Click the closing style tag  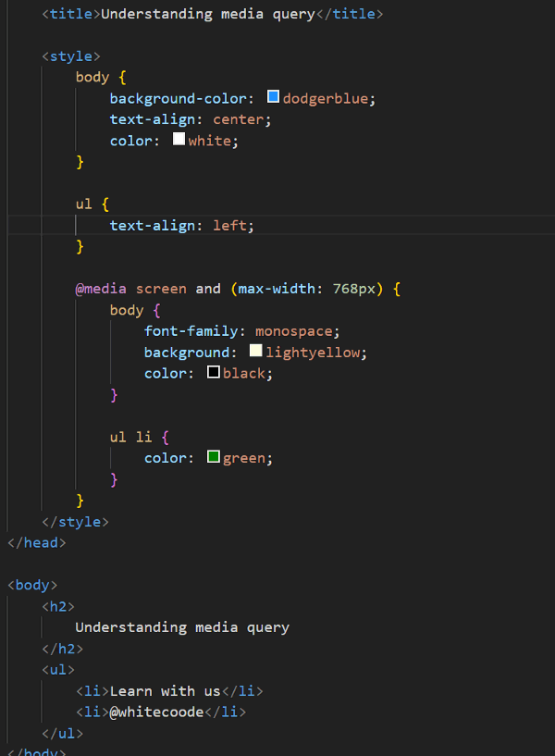click(75, 522)
